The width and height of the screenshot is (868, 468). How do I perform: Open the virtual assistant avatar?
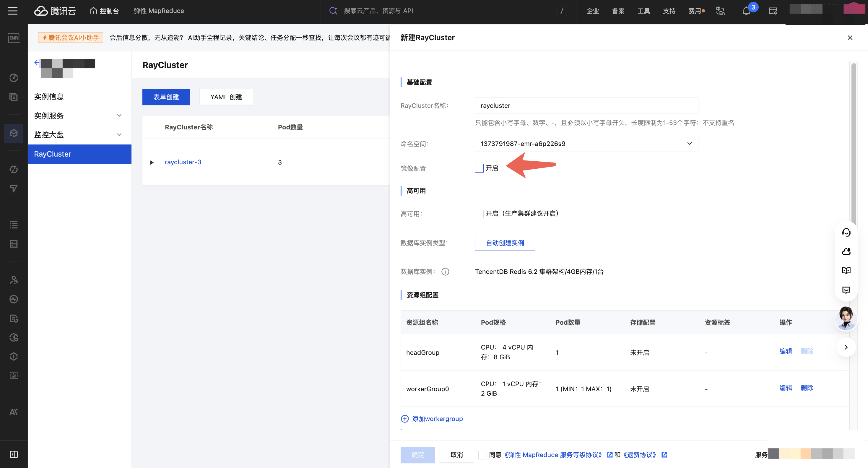[846, 318]
